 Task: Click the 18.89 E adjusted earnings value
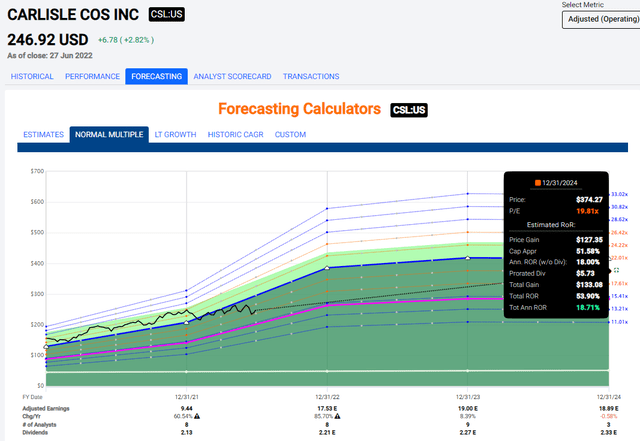pyautogui.click(x=609, y=409)
